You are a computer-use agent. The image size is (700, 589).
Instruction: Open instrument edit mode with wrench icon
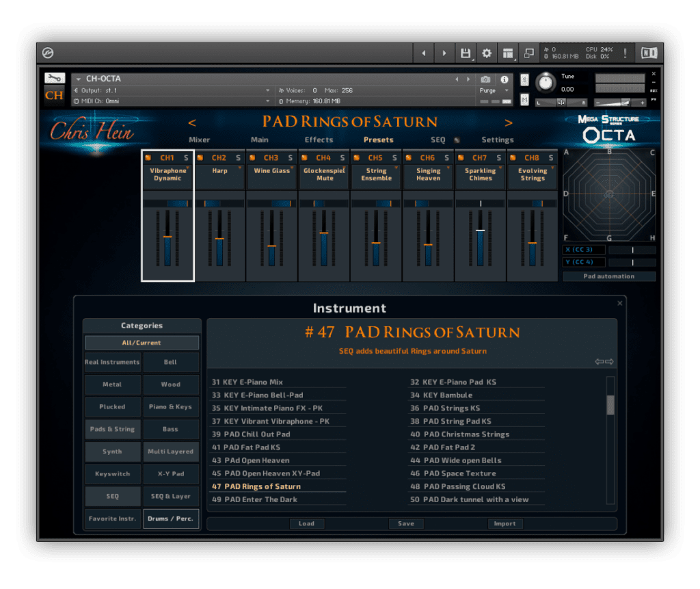coord(55,78)
